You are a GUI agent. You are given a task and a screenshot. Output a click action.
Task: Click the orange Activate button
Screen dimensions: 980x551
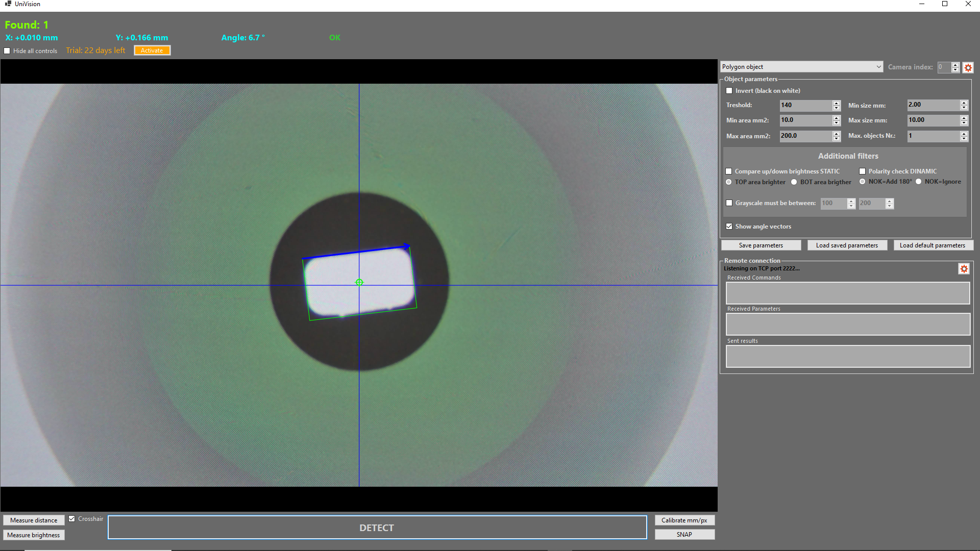point(152,51)
